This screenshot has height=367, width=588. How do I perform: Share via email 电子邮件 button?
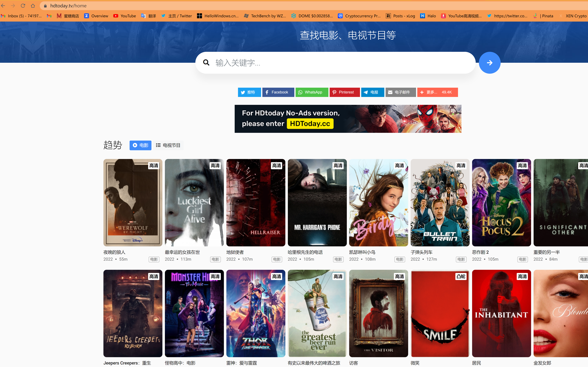coord(400,92)
